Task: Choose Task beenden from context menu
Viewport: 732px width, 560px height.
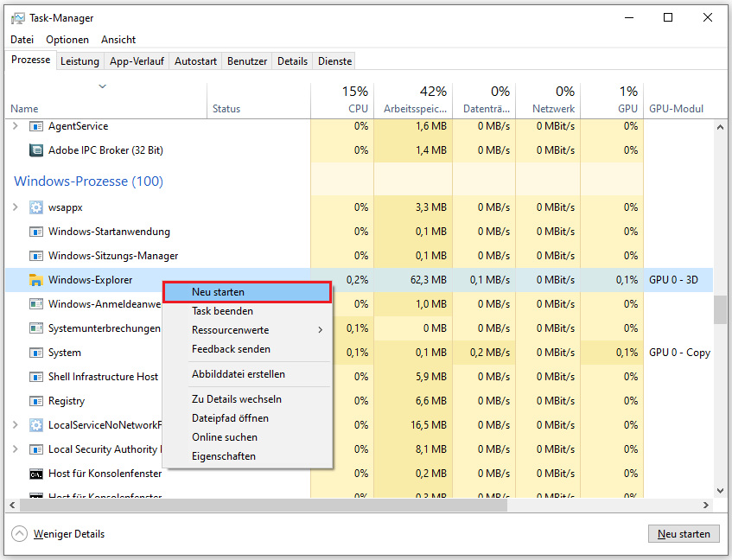Action: point(223,310)
